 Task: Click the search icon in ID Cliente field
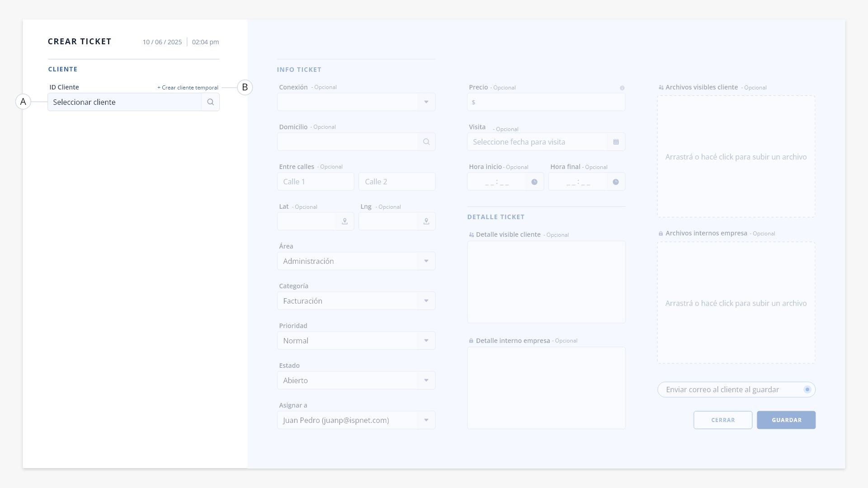tap(210, 102)
